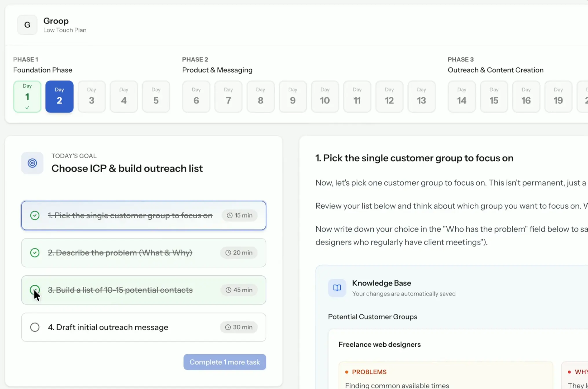Switch to Day 3
Screen dimensions: 588x389
[92, 97]
